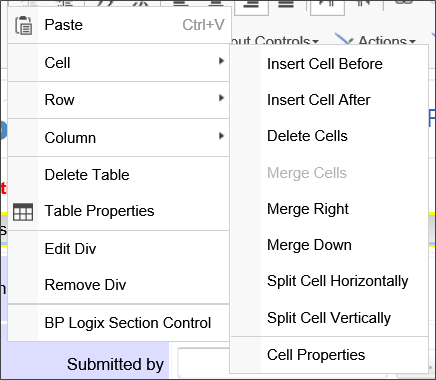
Task: Open the Controls dropdown in toolbar
Action: click(274, 41)
